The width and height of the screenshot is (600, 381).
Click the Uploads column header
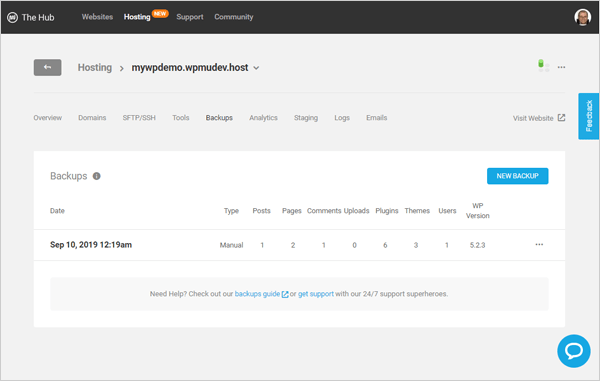(356, 211)
